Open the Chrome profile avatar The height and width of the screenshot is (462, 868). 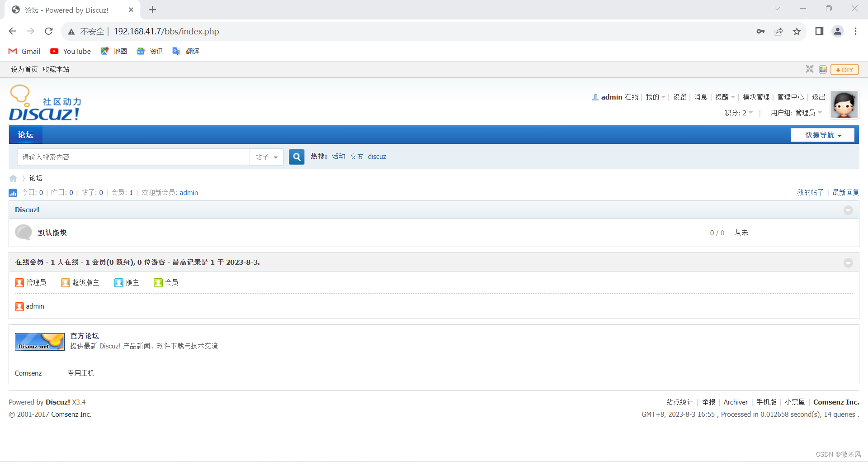(x=838, y=31)
